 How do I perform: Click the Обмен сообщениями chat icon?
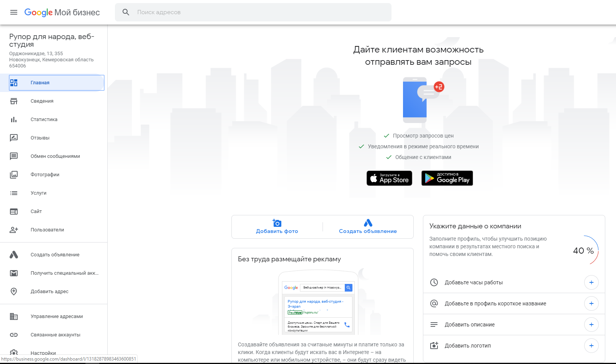14,156
